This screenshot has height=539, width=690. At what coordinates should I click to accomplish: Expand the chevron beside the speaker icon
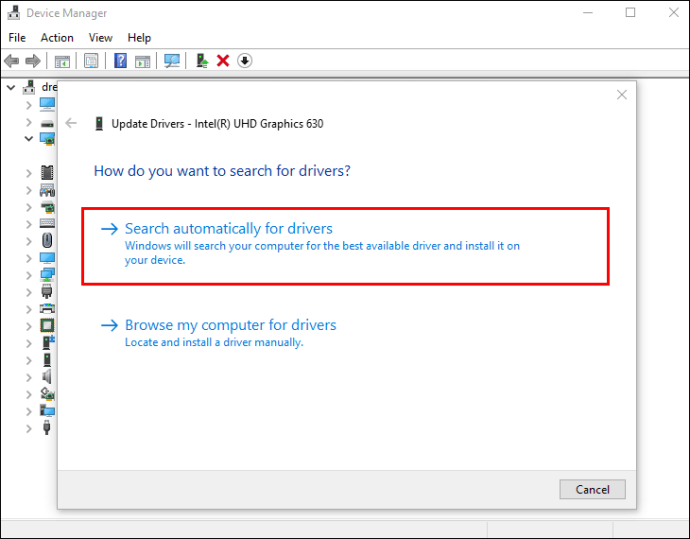coord(29,378)
